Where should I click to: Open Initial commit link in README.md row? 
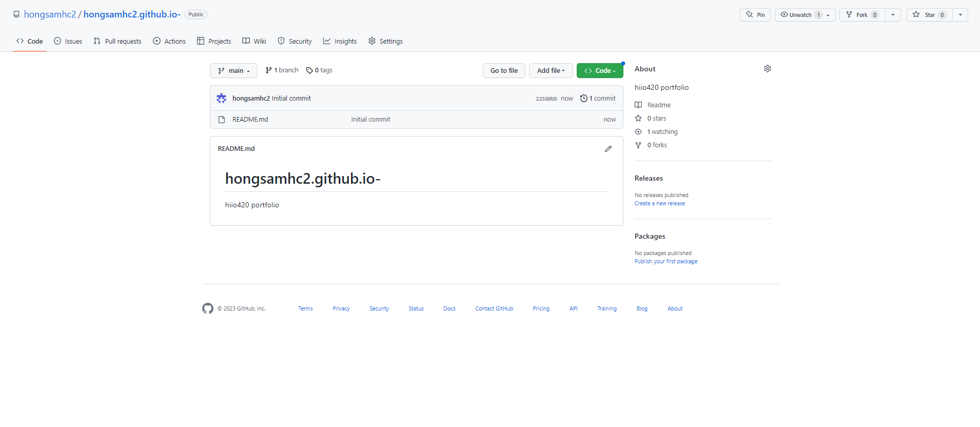[370, 119]
